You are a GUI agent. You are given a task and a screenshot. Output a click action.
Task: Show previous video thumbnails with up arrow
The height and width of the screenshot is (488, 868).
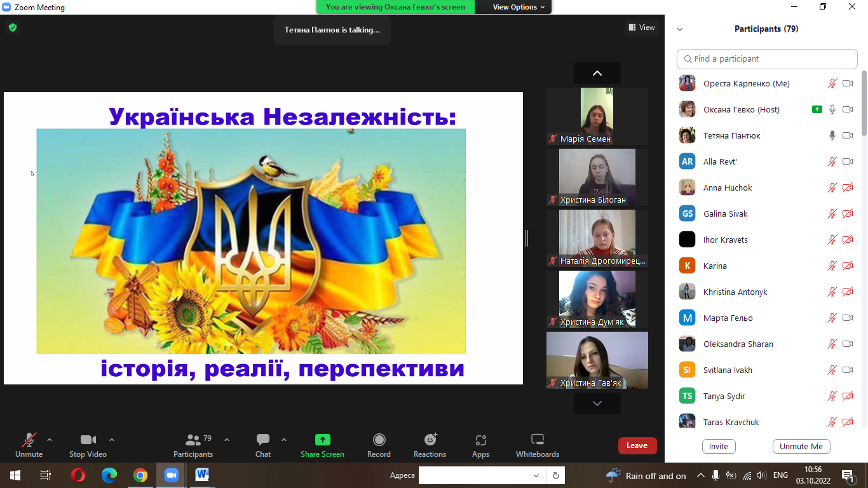(x=597, y=73)
